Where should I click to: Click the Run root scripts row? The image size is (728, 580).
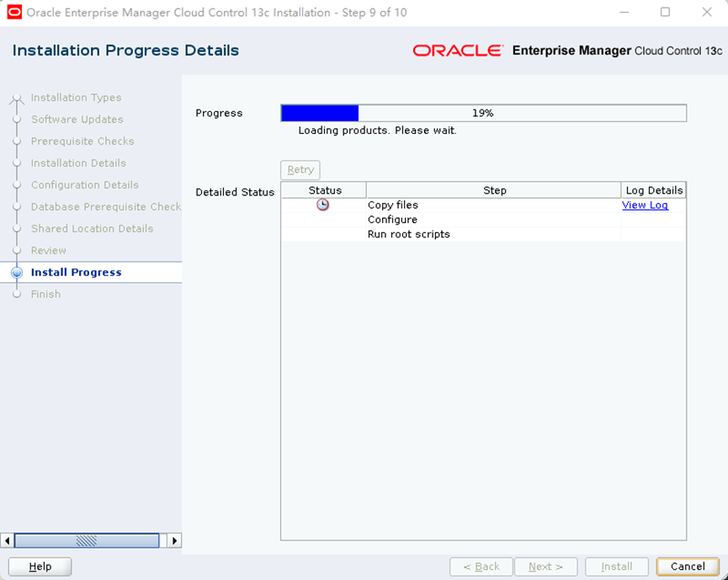tap(483, 234)
